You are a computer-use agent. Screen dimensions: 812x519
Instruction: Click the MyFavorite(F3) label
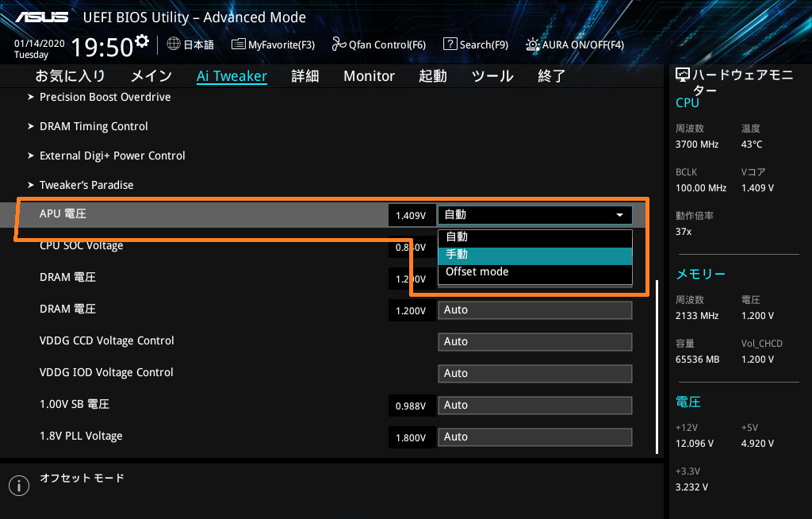point(282,44)
